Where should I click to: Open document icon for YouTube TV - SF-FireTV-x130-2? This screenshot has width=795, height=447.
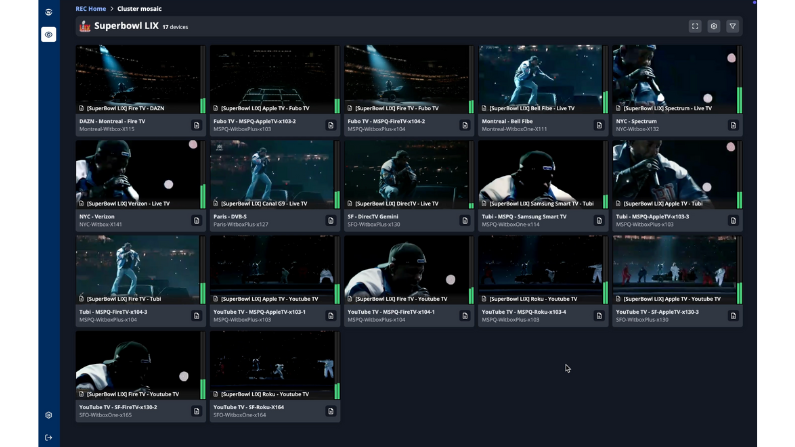tap(196, 411)
